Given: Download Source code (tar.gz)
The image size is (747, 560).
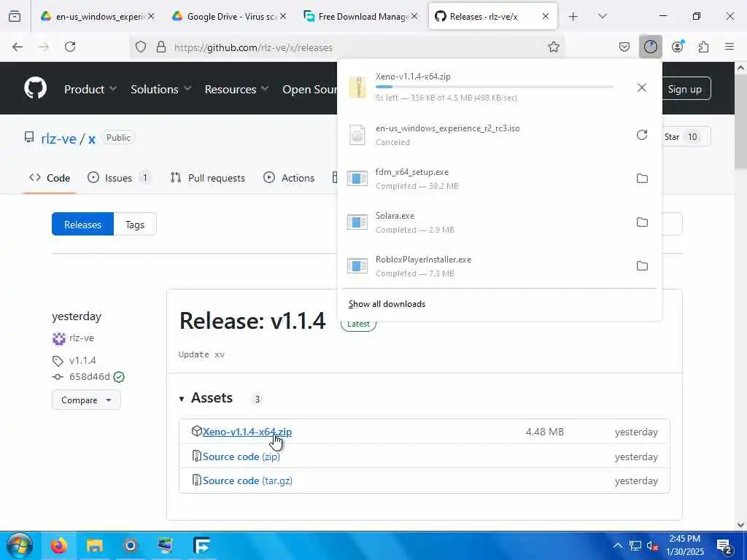Looking at the screenshot, I should pyautogui.click(x=247, y=481).
